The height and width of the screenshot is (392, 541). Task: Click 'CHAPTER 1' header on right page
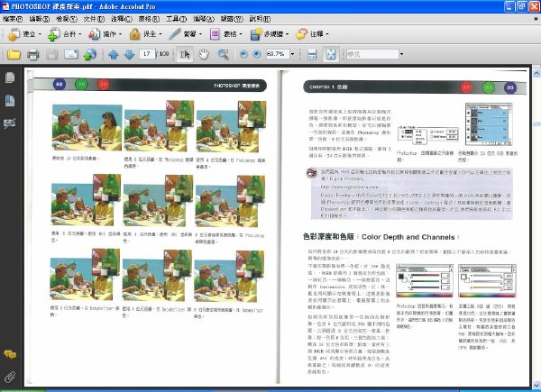pos(322,87)
